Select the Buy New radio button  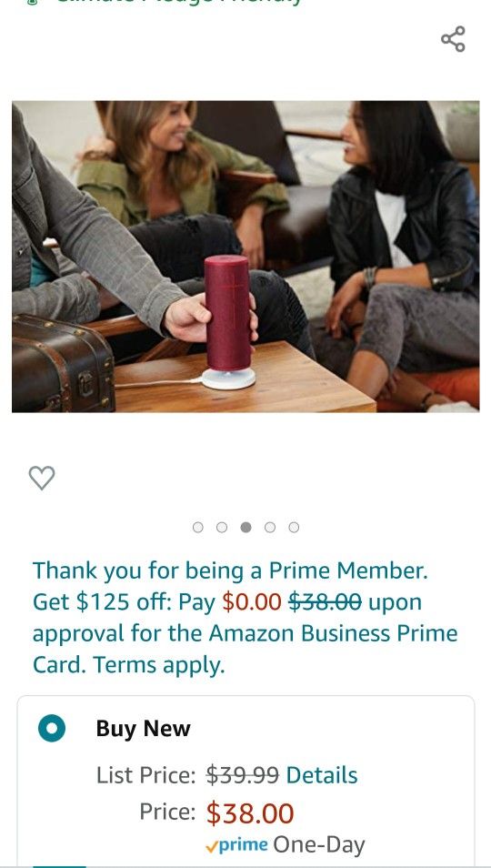52,729
